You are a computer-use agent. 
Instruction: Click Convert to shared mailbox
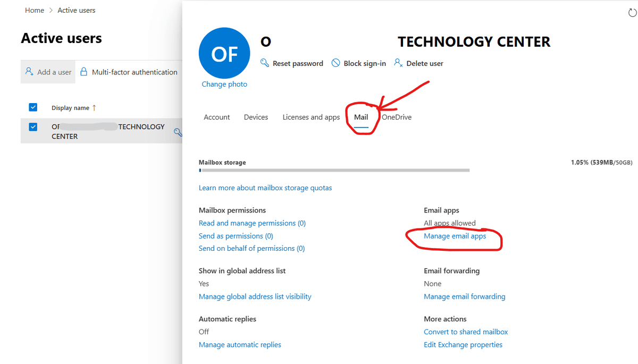coord(466,332)
